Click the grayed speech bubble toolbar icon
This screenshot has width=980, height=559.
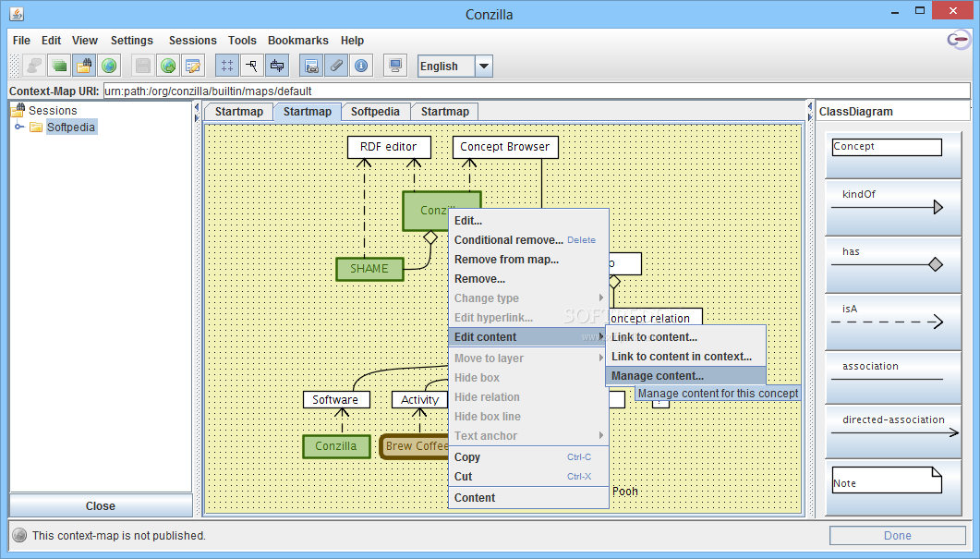pyautogui.click(x=34, y=66)
